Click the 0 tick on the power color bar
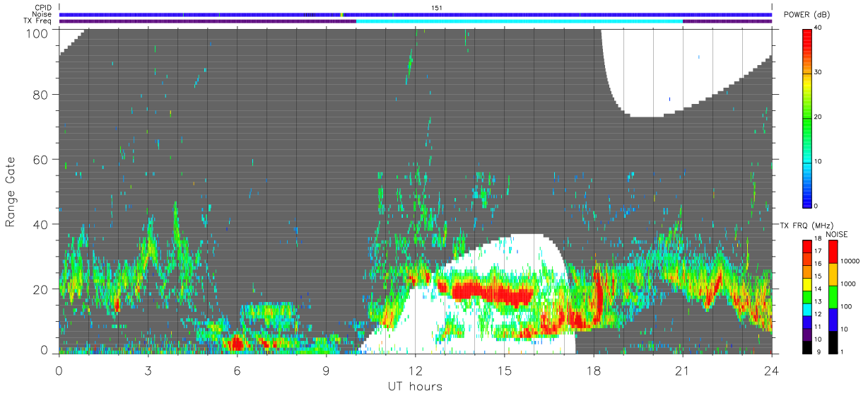The image size is (868, 401). [816, 206]
